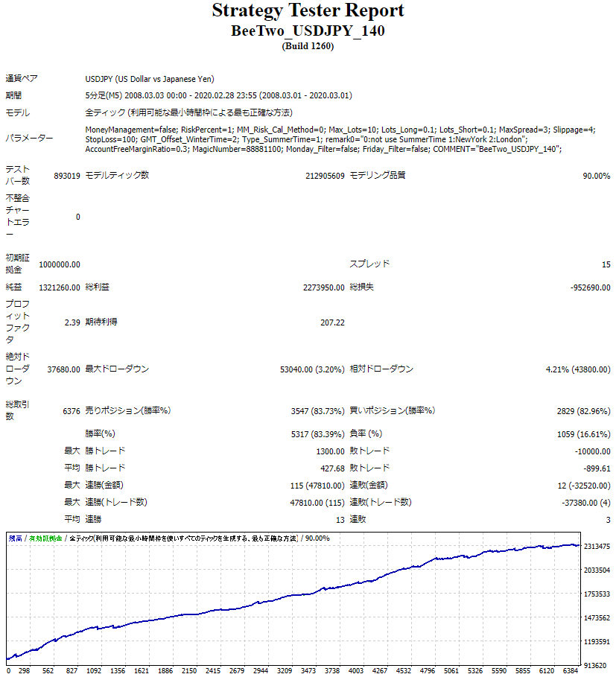This screenshot has width=616, height=677.
Task: Click the StopLoss=100 parameter line
Action: (x=306, y=139)
